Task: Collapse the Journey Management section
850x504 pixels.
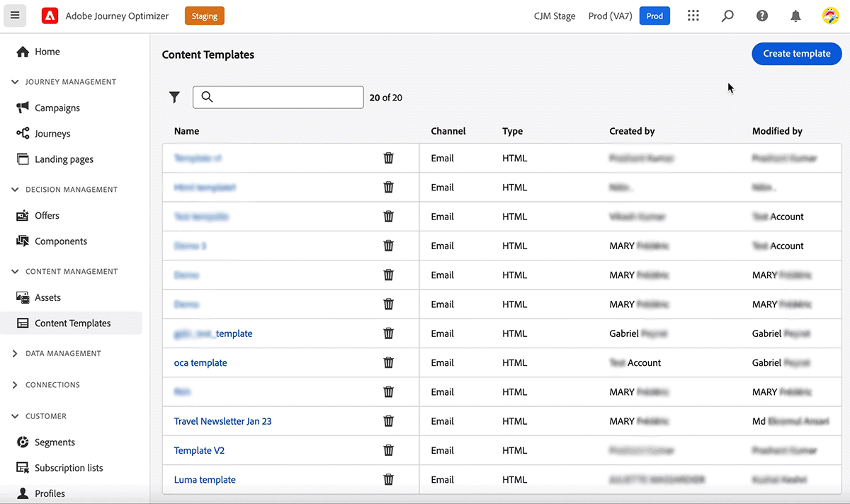Action: click(15, 82)
